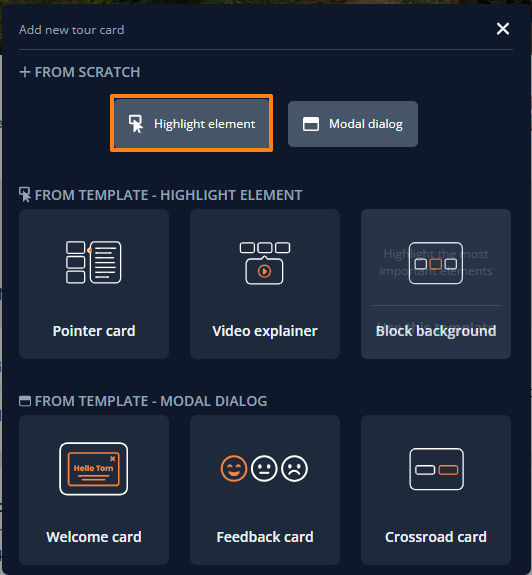
Task: Pick the Feedback card template title
Action: click(265, 537)
